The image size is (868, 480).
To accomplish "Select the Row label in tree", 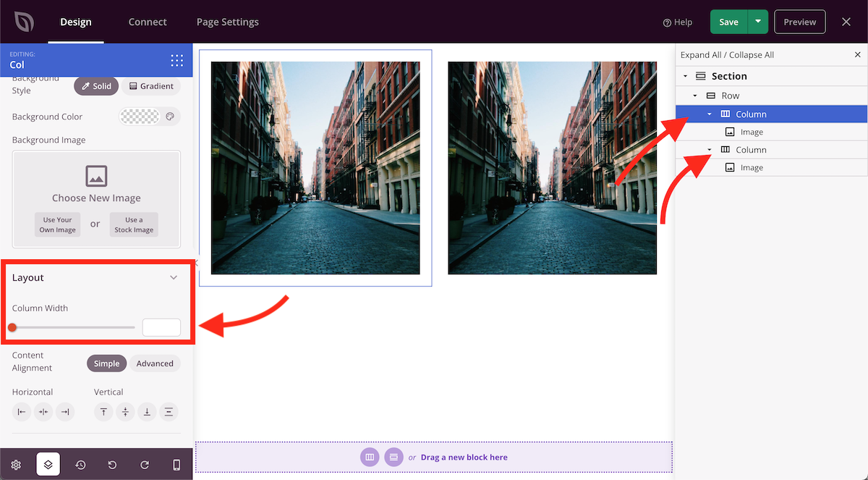I will [731, 96].
